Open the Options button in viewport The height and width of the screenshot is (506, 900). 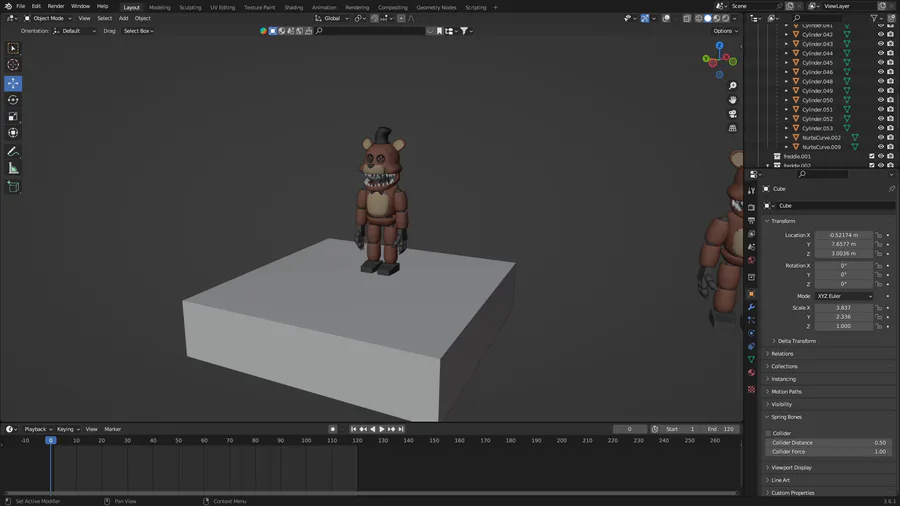tap(725, 31)
